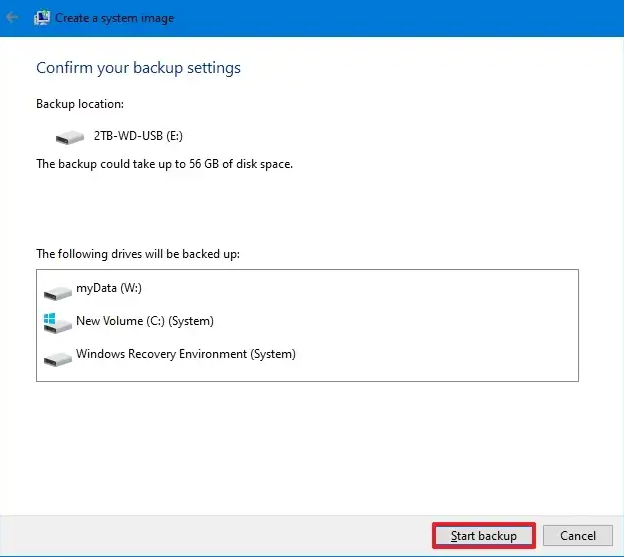The height and width of the screenshot is (557, 624).
Task: Click the 2TB-WD-USB (E:) drive icon
Action: 70,137
